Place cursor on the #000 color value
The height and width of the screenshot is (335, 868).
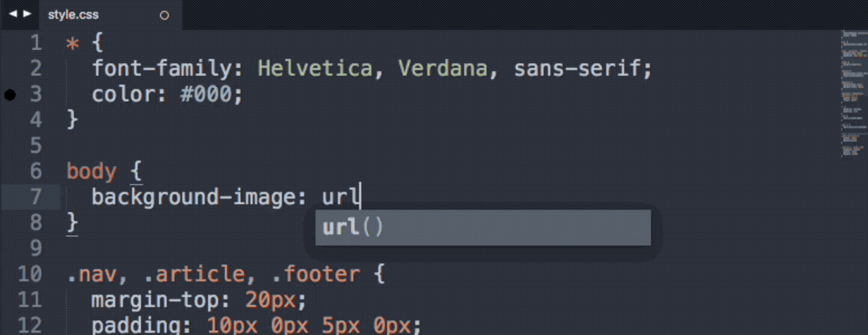coord(205,95)
